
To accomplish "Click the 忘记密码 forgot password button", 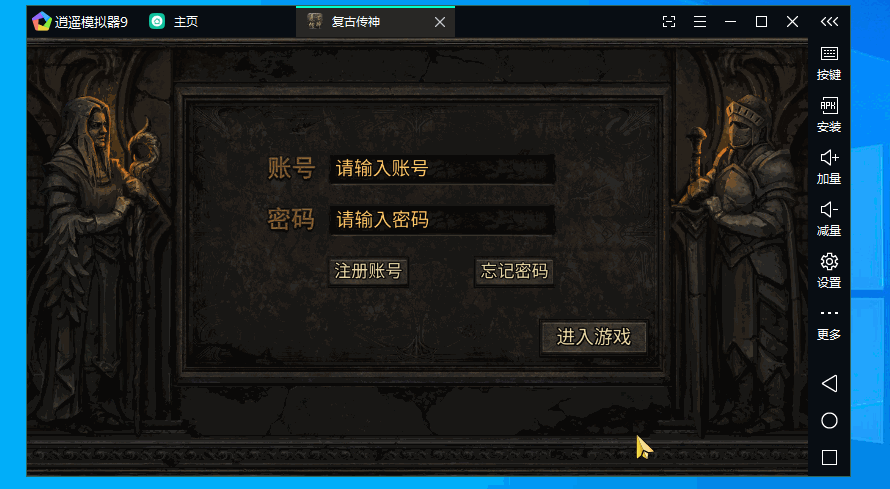I will point(514,271).
